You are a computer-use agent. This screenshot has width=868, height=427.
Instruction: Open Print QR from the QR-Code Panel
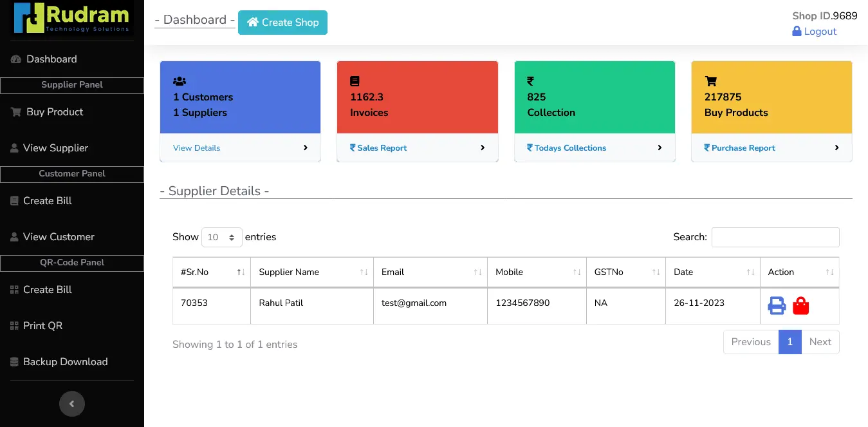(42, 325)
